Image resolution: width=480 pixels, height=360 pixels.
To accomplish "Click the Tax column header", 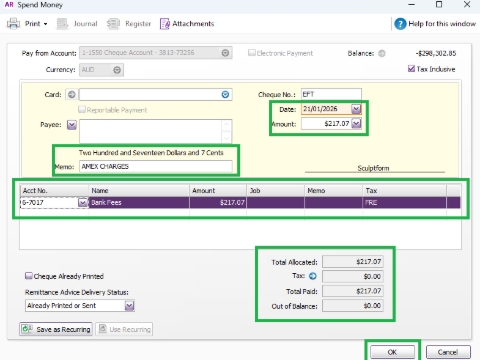I will (404, 191).
